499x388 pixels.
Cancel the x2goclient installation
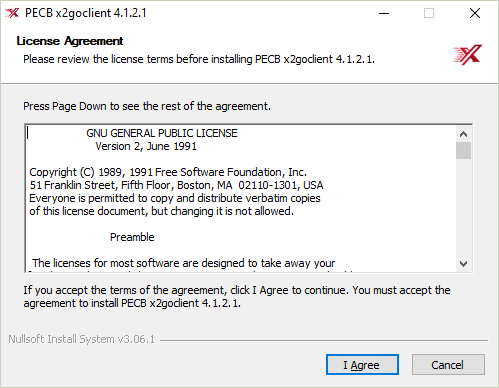pyautogui.click(x=448, y=365)
